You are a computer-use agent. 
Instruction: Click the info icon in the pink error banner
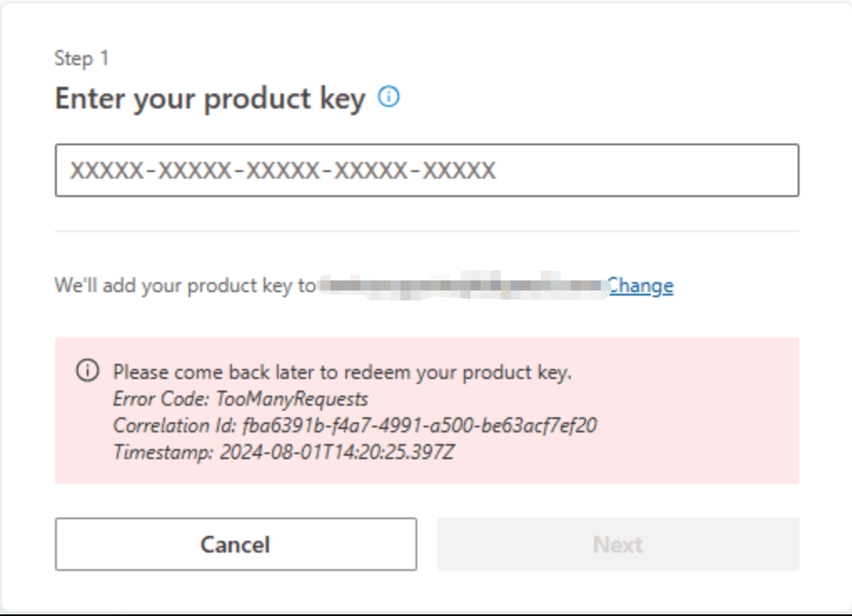tap(88, 371)
